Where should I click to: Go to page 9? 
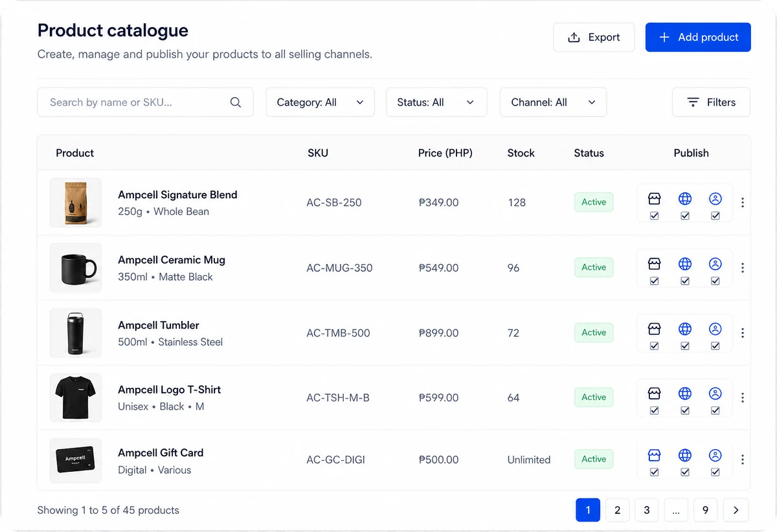706,510
